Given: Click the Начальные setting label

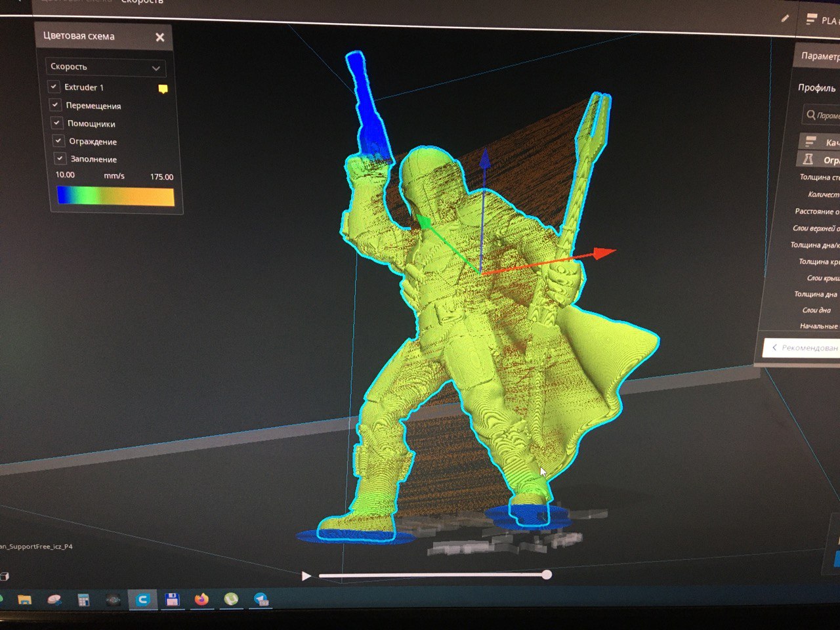Looking at the screenshot, I should (x=818, y=326).
